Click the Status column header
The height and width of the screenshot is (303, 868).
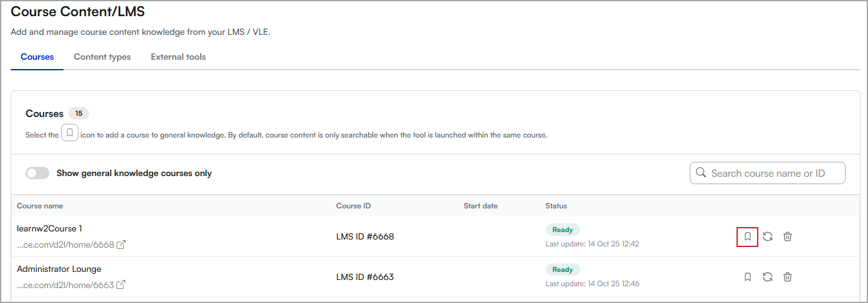tap(556, 206)
